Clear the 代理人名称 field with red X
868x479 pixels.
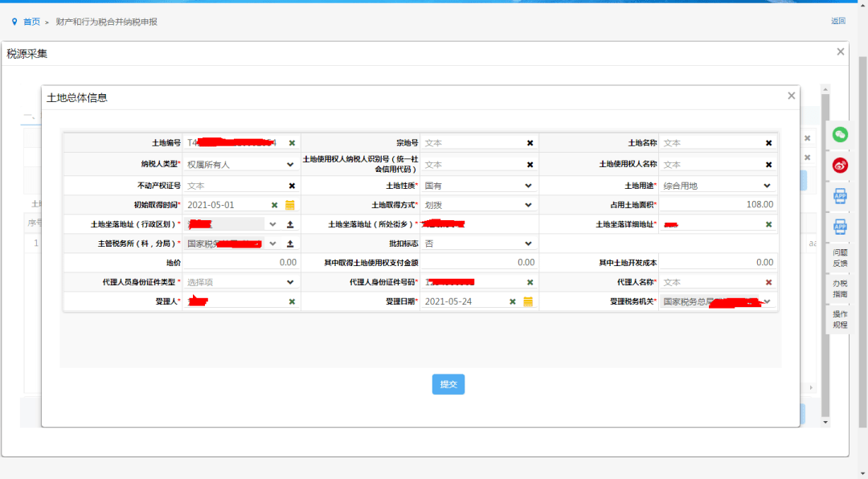768,282
